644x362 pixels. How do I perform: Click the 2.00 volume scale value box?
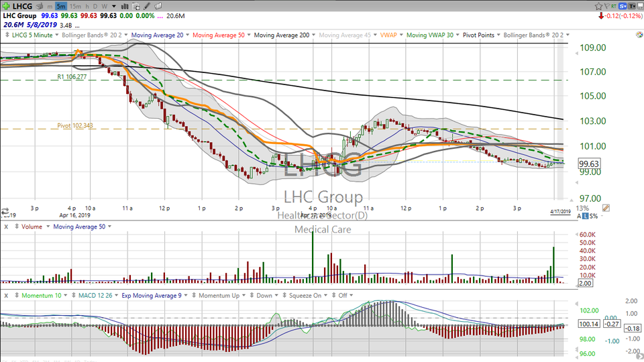(585, 283)
